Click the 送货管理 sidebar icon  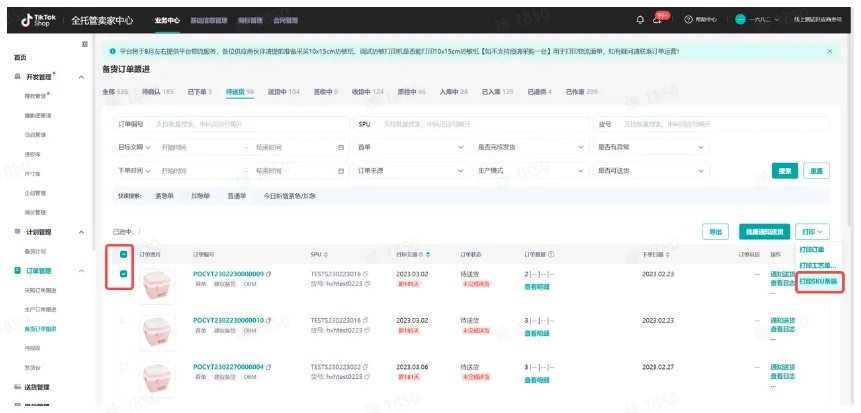pos(18,387)
